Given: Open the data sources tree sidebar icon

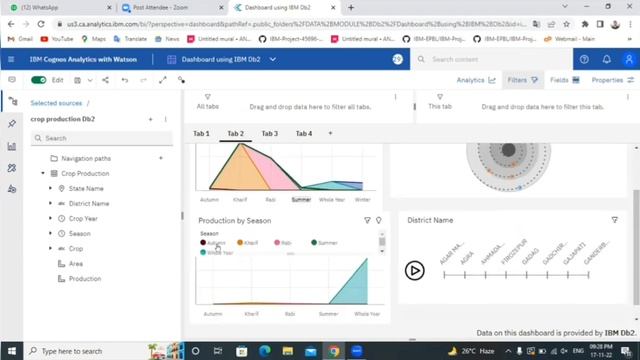Looking at the screenshot, I should click(12, 101).
